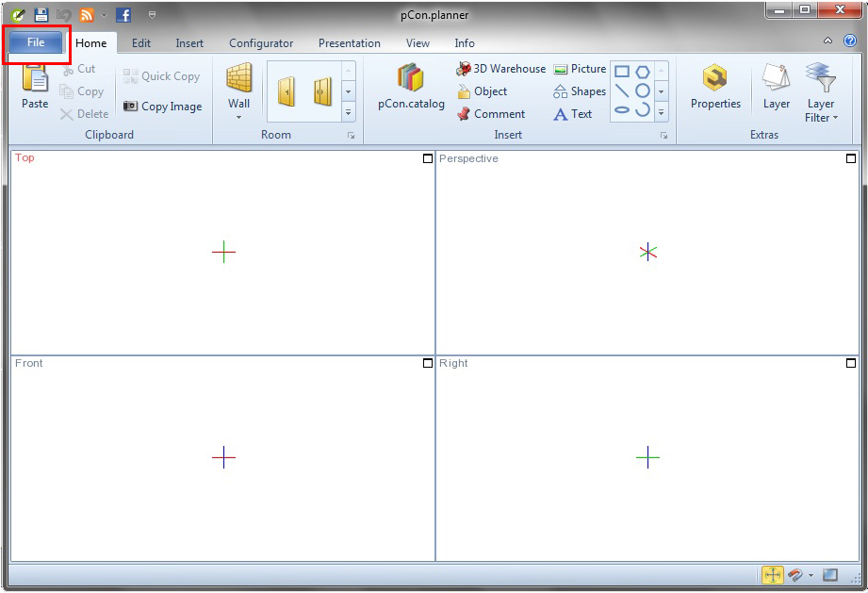Screen dimensions: 868x593
Task: Select the rectangle shape tool
Action: point(622,72)
